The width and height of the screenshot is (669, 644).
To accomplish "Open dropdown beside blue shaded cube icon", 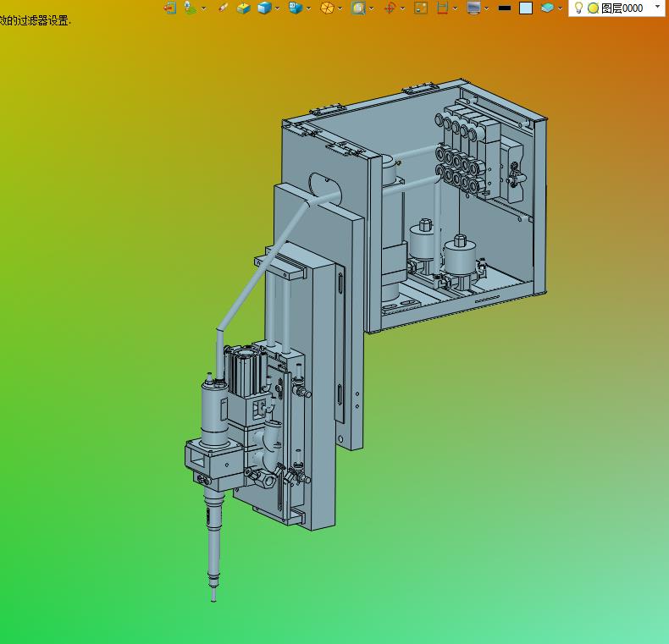I will [277, 8].
